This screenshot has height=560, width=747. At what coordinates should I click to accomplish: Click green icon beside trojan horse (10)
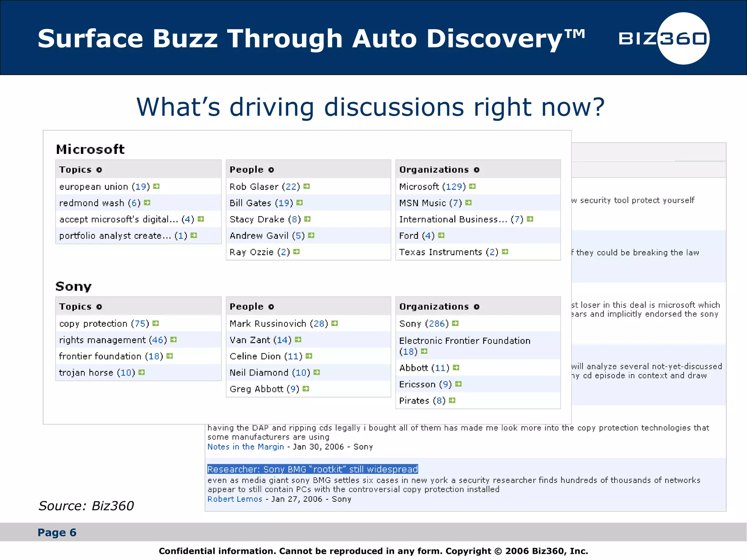tap(142, 373)
